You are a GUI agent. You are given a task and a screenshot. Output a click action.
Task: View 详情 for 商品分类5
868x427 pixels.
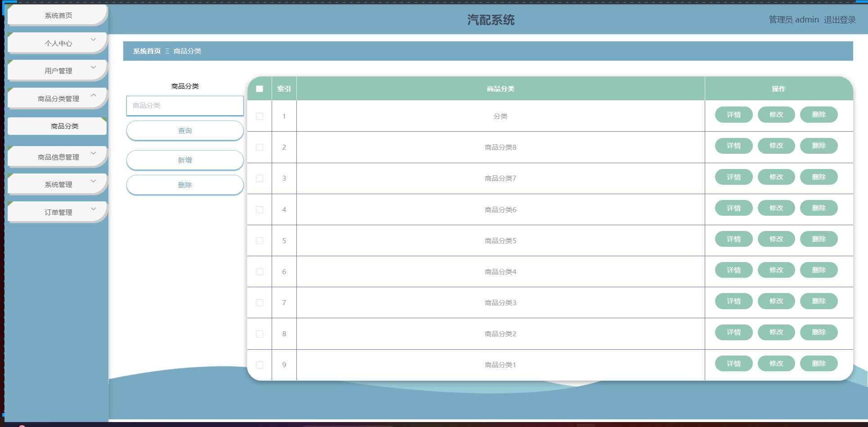click(734, 239)
